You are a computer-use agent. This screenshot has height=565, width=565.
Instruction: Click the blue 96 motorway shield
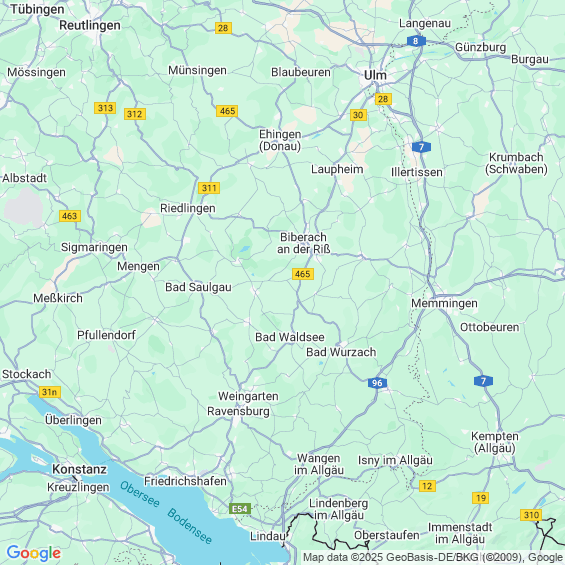coord(377,383)
